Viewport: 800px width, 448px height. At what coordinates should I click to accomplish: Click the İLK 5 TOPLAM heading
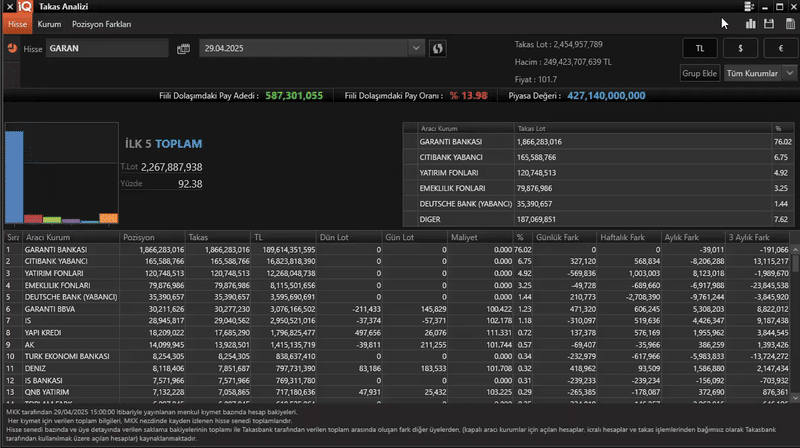tap(164, 144)
